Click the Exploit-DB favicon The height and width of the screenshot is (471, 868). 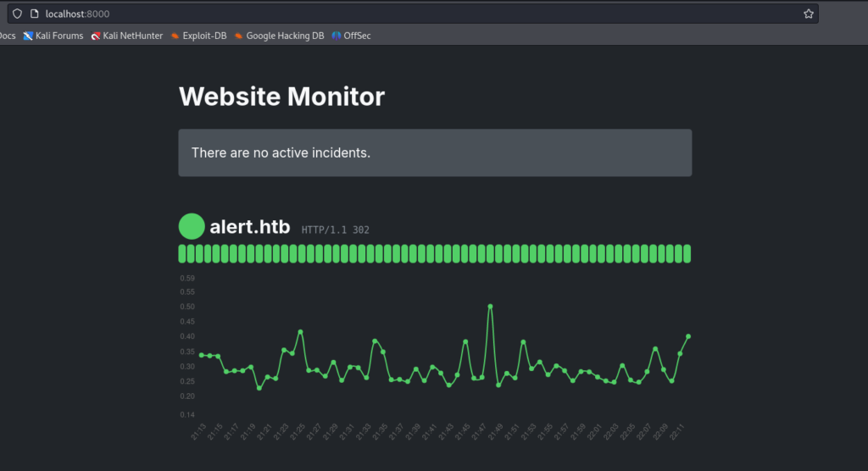tap(175, 36)
